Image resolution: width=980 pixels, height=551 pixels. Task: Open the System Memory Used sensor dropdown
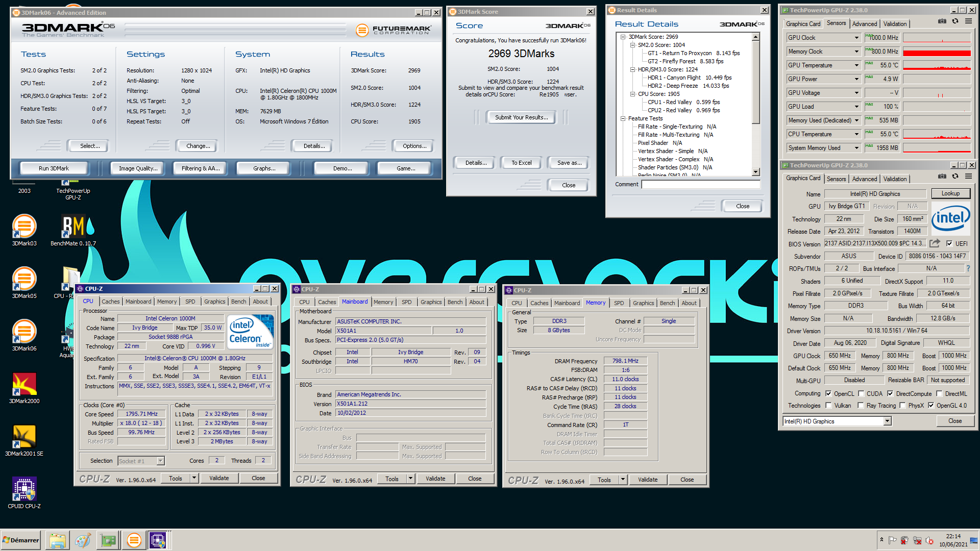(856, 148)
